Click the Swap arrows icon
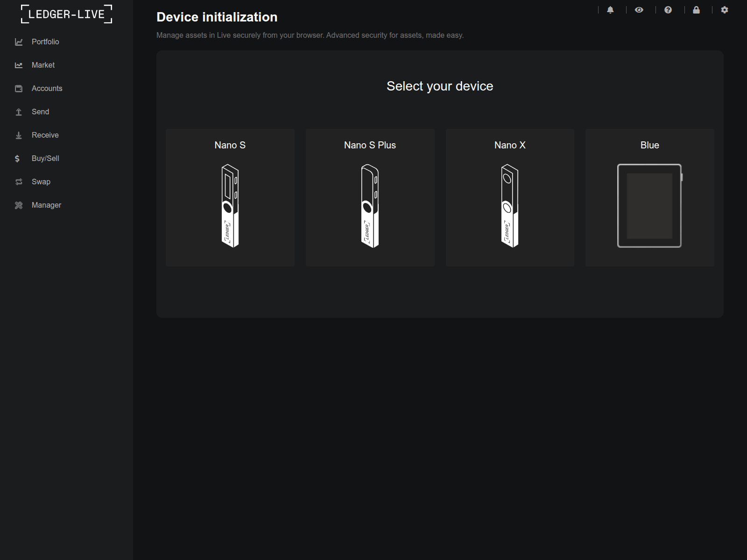The image size is (747, 560). pyautogui.click(x=19, y=182)
